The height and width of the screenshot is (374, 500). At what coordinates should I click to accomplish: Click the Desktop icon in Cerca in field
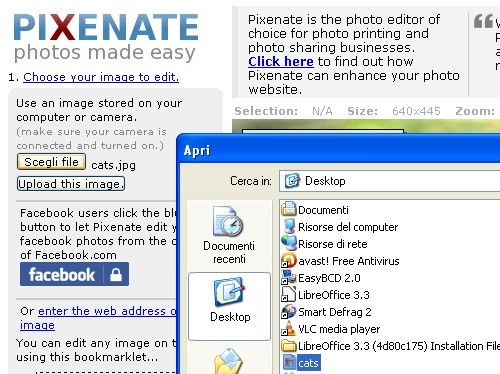(292, 181)
